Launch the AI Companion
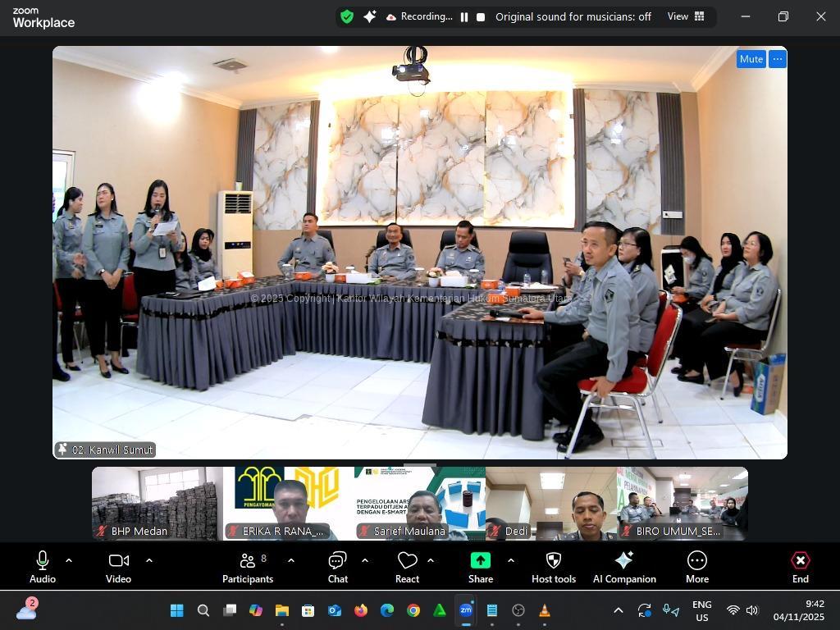Image resolution: width=840 pixels, height=630 pixels. coord(624,567)
